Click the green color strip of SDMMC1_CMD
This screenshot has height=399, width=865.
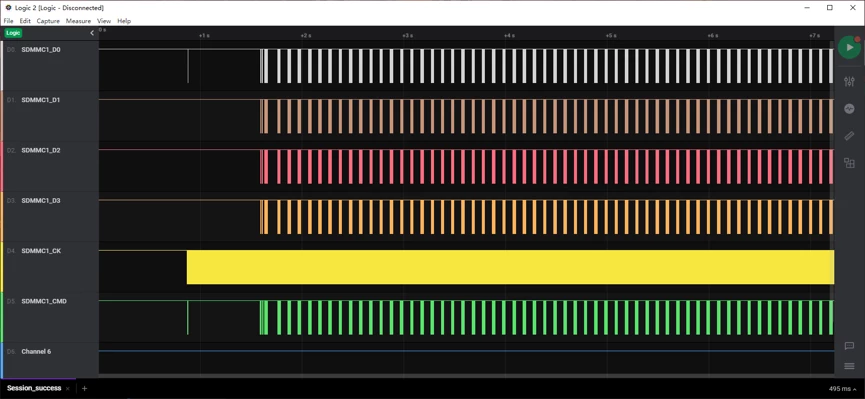click(x=1, y=317)
